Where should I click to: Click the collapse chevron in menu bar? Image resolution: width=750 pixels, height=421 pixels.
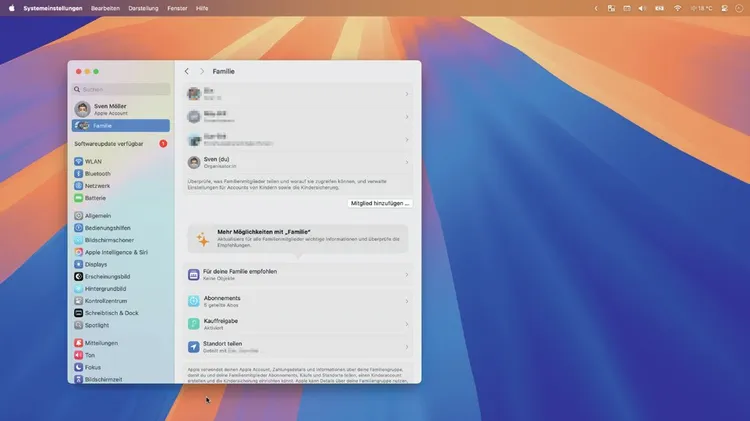[596, 8]
